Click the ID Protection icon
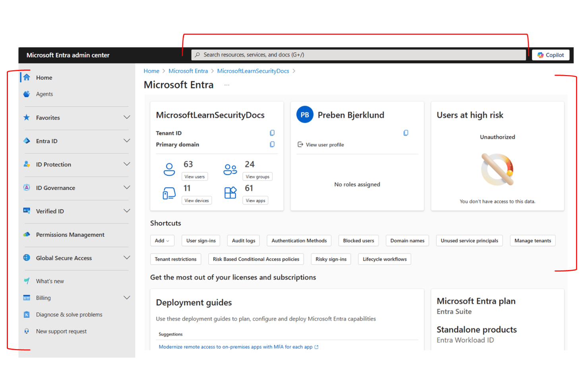This screenshot has height=392, width=588. pos(27,164)
